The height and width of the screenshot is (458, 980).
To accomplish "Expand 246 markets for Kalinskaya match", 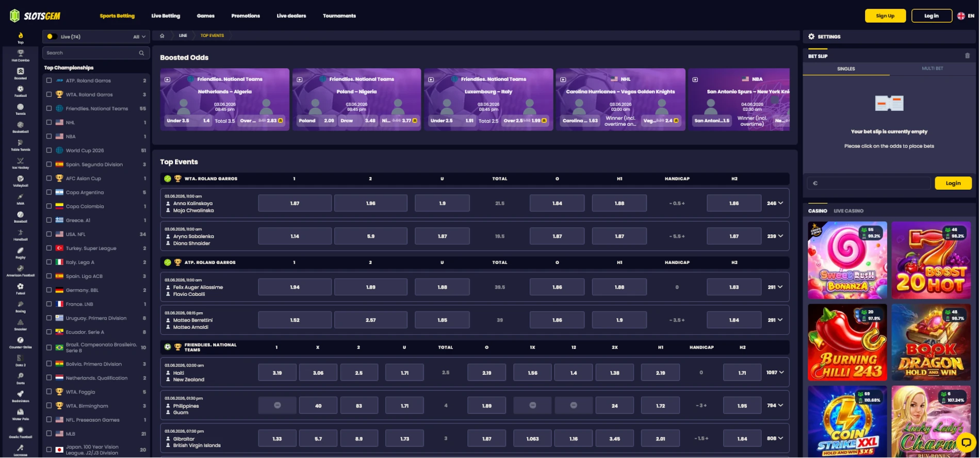I will point(775,203).
